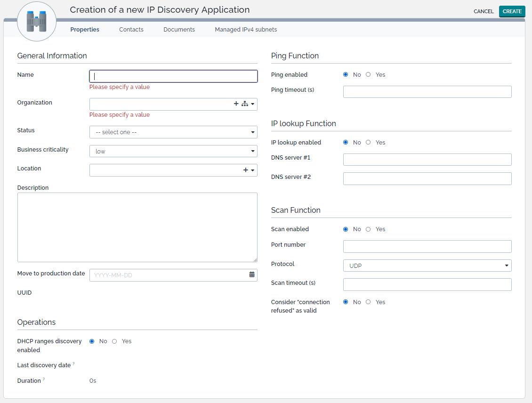Open the Status dropdown
This screenshot has height=403, width=532.
tap(173, 132)
